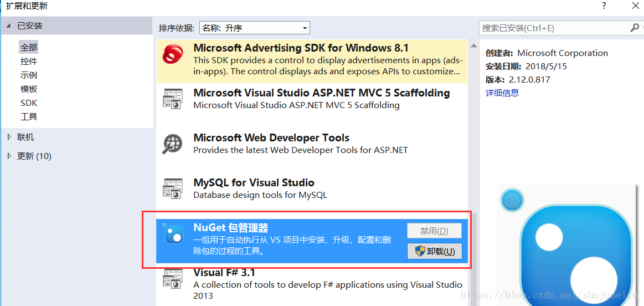Click the 版本 2.12.0.817 text
This screenshot has height=306, width=644.
point(518,80)
